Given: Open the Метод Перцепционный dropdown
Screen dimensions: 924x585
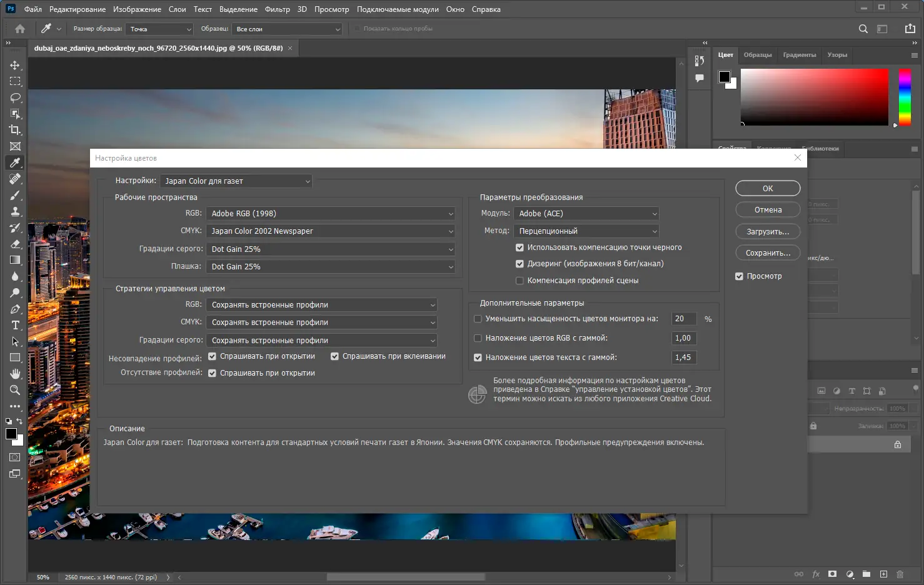Looking at the screenshot, I should pos(586,231).
